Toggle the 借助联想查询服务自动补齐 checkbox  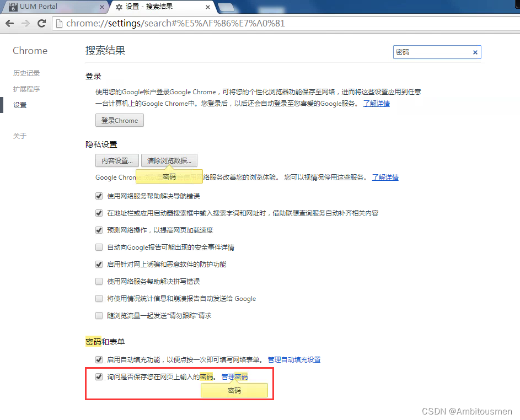[99, 213]
